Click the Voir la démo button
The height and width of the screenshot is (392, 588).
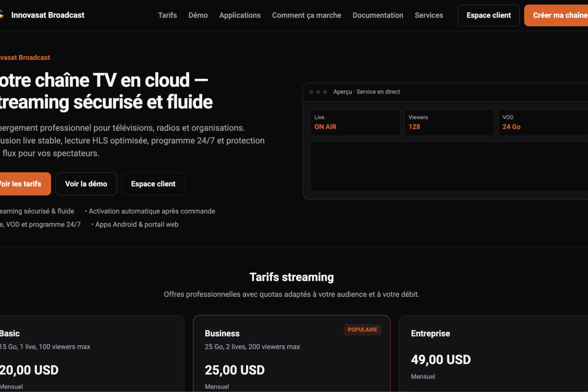[x=86, y=184]
